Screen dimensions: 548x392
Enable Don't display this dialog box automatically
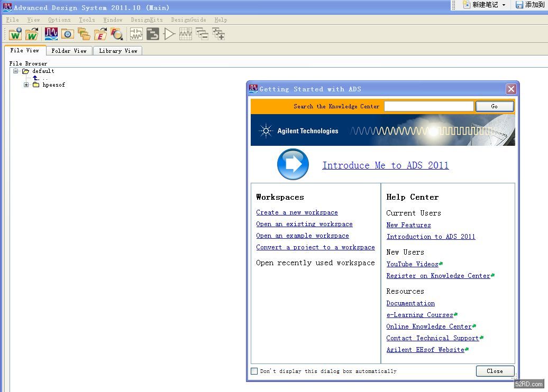click(x=254, y=371)
